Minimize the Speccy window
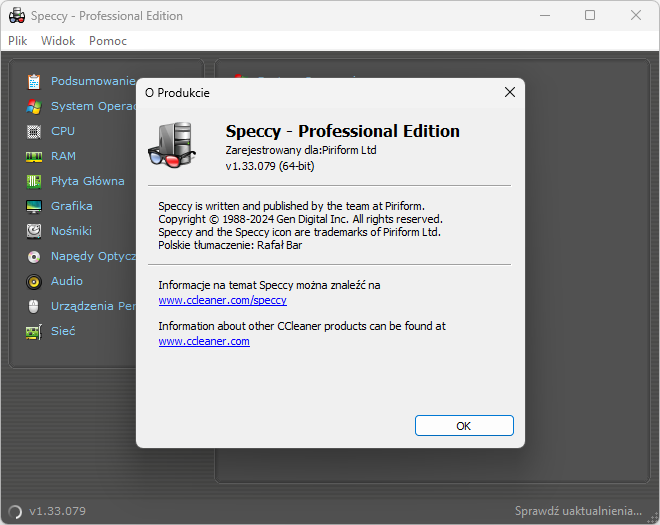This screenshot has height=525, width=660. [x=545, y=16]
